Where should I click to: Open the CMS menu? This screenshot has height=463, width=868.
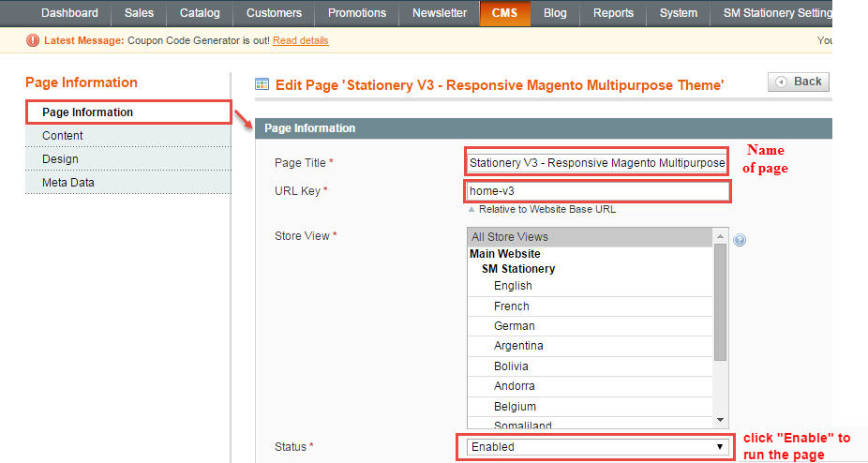pos(505,13)
